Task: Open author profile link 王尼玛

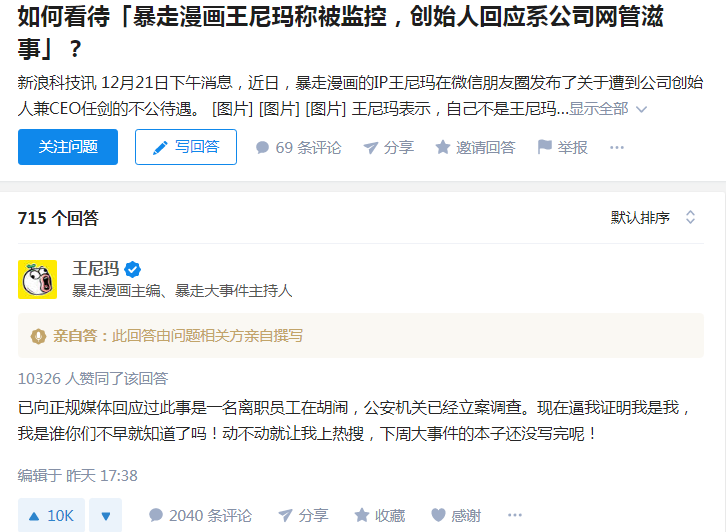Action: click(x=95, y=268)
